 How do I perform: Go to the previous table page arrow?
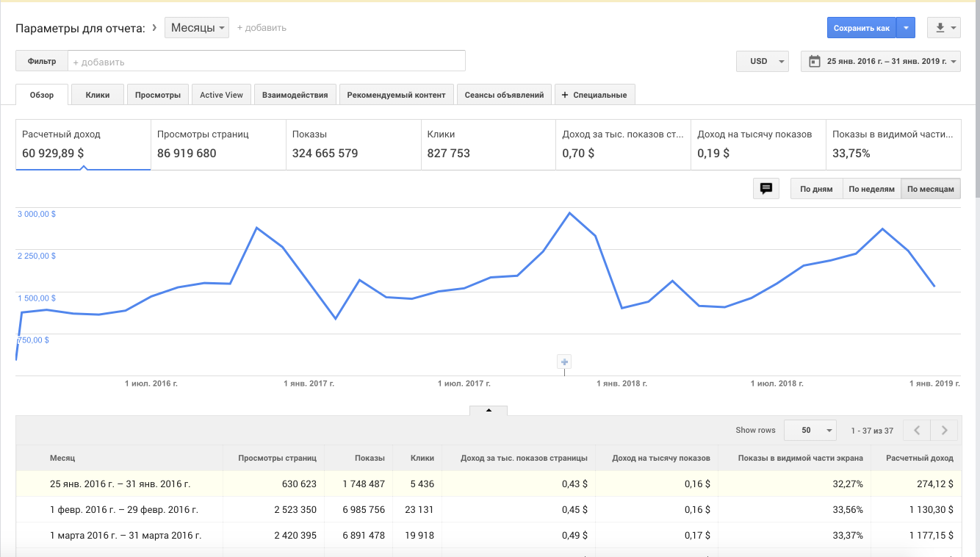point(917,430)
